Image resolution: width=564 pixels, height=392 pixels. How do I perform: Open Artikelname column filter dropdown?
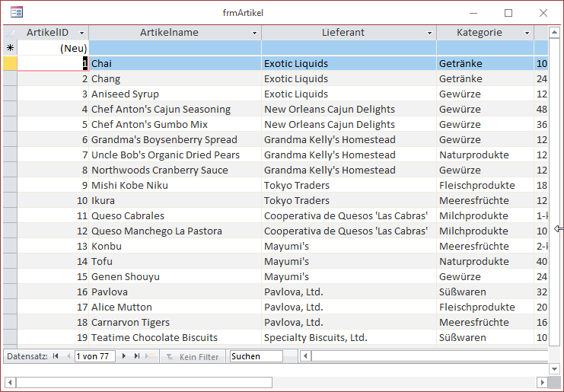tap(254, 33)
